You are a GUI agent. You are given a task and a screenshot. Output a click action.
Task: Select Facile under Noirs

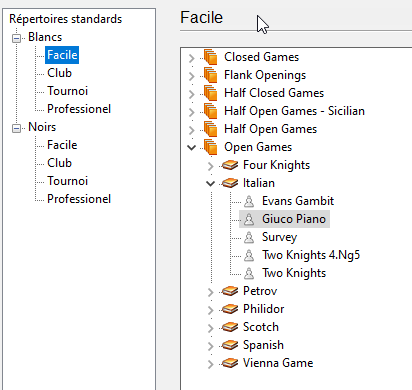click(62, 145)
